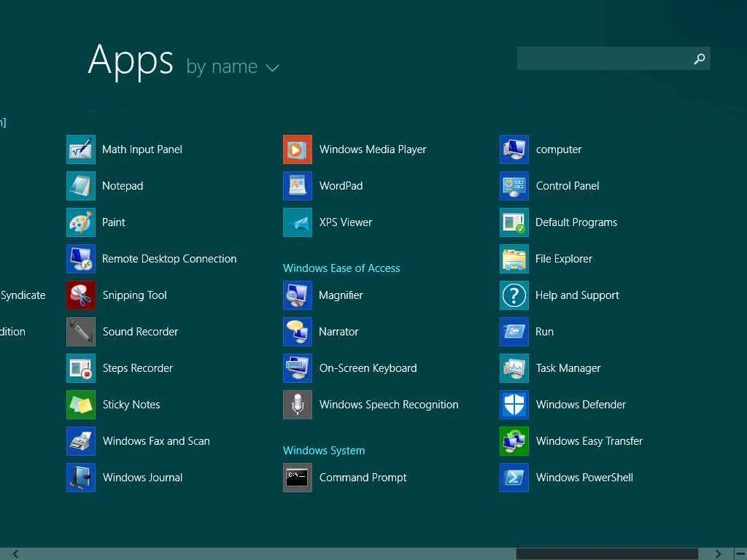Click the 'Windows PowerShell' text label
Image resolution: width=747 pixels, height=560 pixels.
click(584, 478)
